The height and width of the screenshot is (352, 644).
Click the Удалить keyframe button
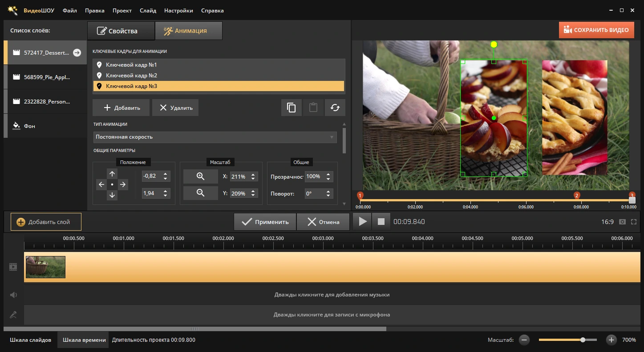coord(175,108)
